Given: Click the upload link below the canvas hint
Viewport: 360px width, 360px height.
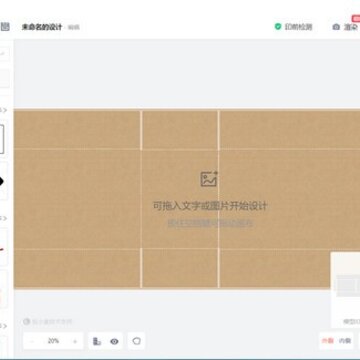Looking at the screenshot, I should click(210, 223).
